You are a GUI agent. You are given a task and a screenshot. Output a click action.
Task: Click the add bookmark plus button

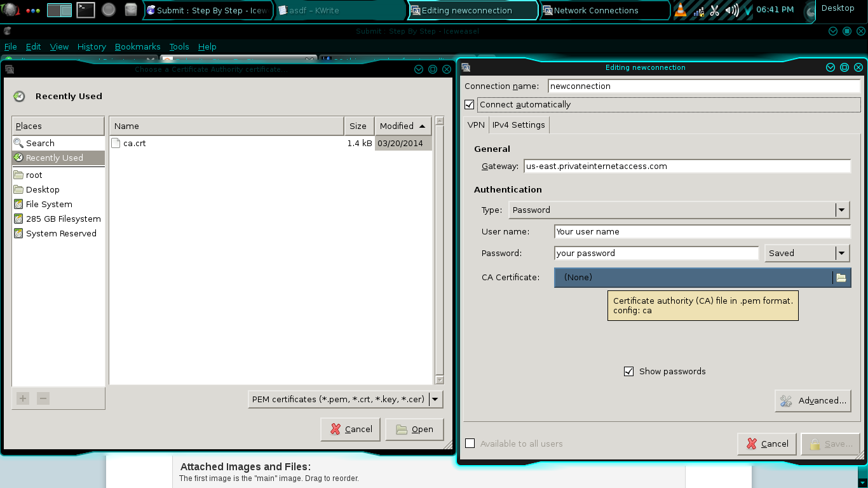[x=23, y=398]
